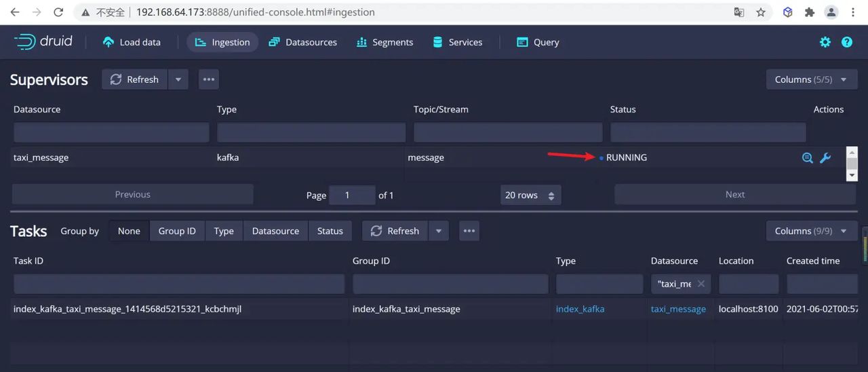This screenshot has height=372, width=868.
Task: Go to the Segments tab
Action: click(384, 42)
